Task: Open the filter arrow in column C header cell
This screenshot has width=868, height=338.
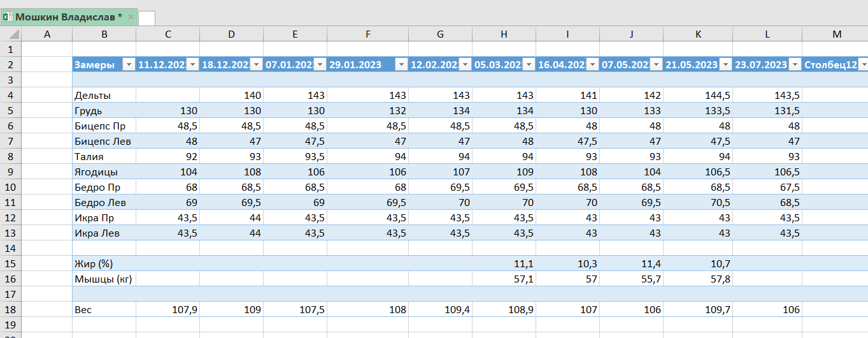Action: pyautogui.click(x=192, y=64)
